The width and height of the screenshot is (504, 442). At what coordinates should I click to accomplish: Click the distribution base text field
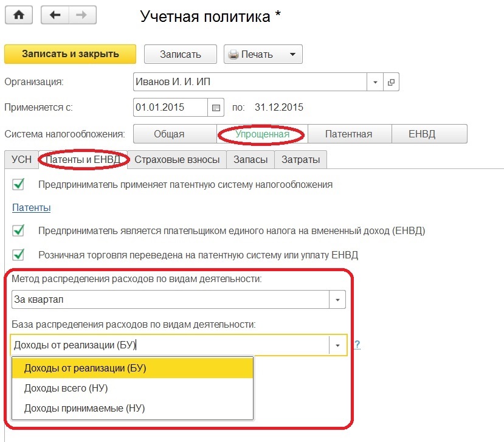pyautogui.click(x=170, y=345)
